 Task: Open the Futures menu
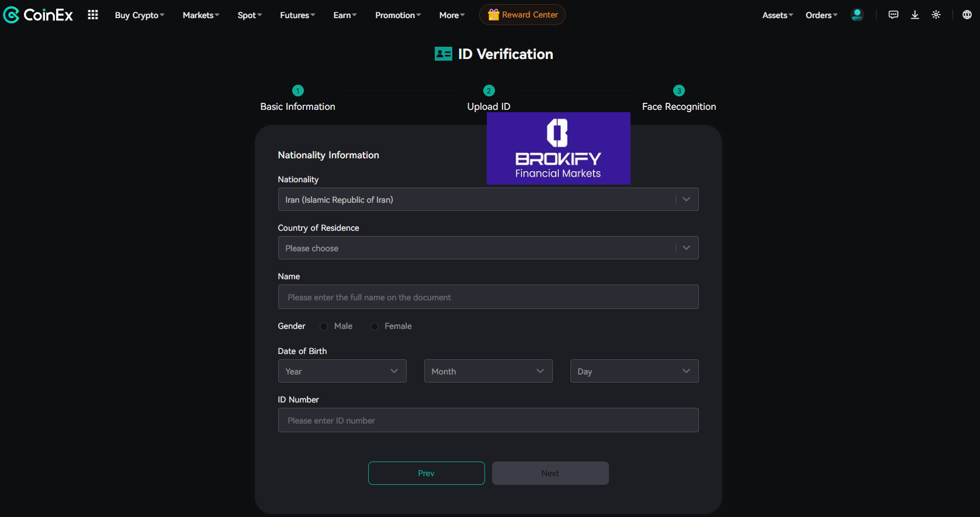click(297, 15)
